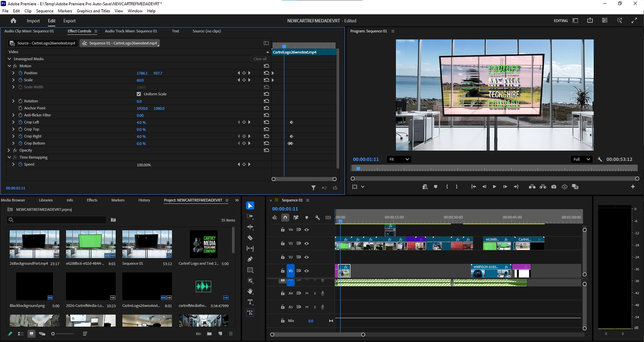The image size is (644, 342).
Task: Play the program monitor sequence
Action: (494, 187)
